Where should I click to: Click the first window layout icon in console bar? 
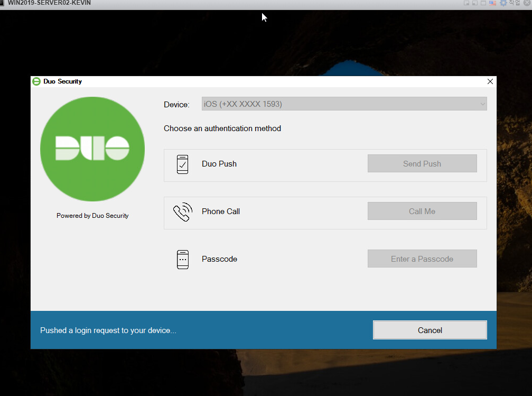[466, 3]
